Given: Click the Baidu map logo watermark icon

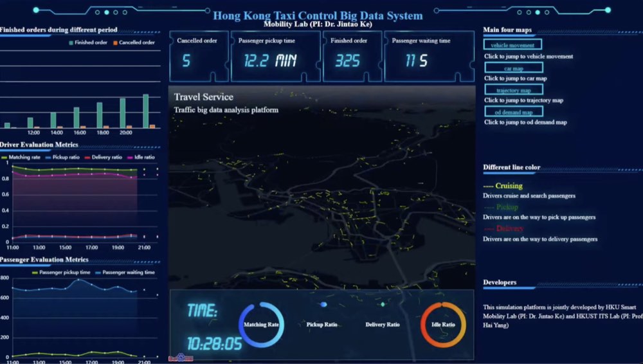Looking at the screenshot, I should point(181,358).
